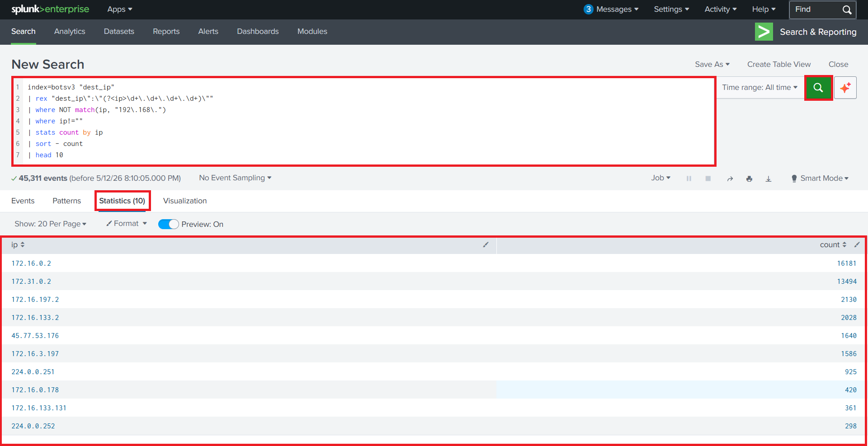The height and width of the screenshot is (446, 868).
Task: Toggle the Preview On switch
Action: point(168,224)
